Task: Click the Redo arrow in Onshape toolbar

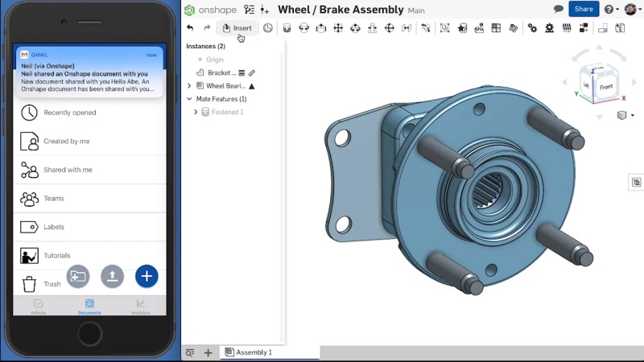Action: tap(207, 28)
